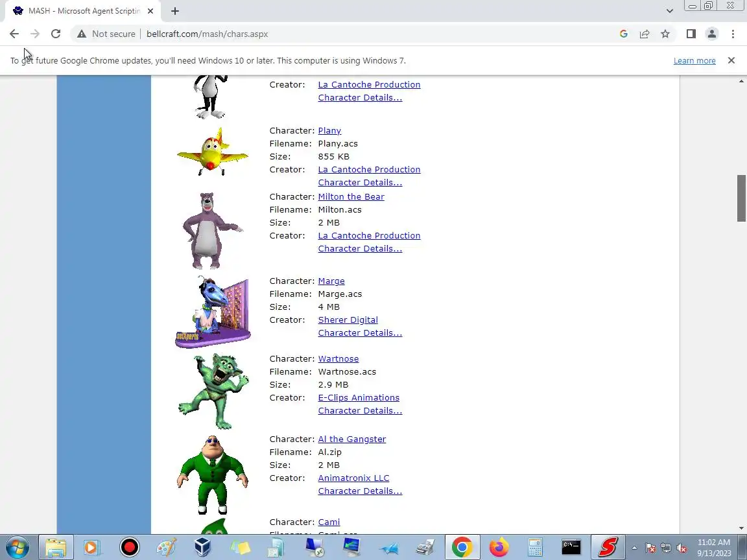Click the Wartnose green troll image
Image resolution: width=747 pixels, height=560 pixels.
tap(213, 391)
